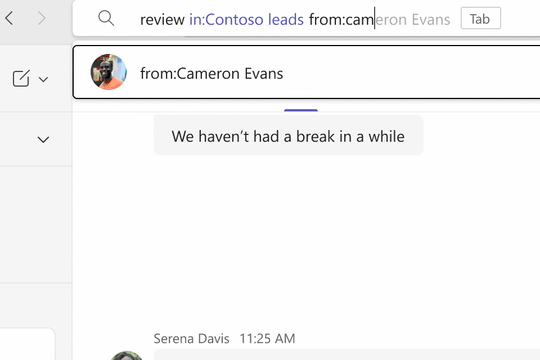Expand the dropdown arrow beside compose icon
540x360 pixels.
(43, 80)
